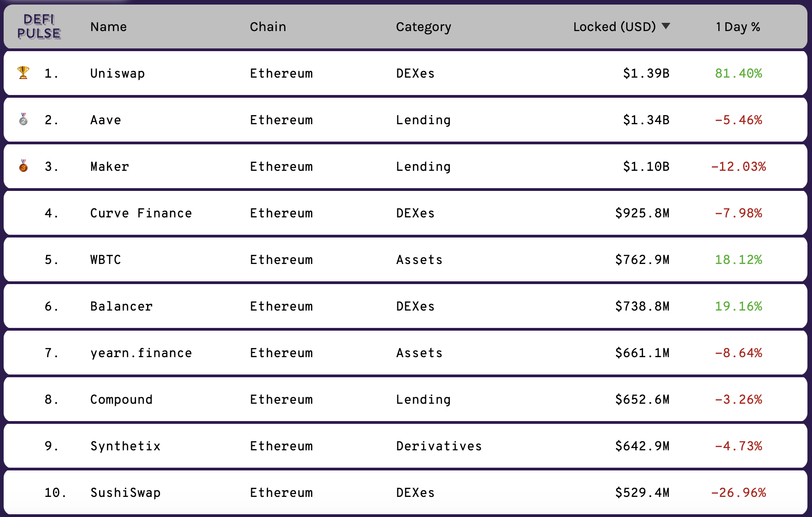
Task: Select yearn.finance in the ranking
Action: pyautogui.click(x=141, y=353)
